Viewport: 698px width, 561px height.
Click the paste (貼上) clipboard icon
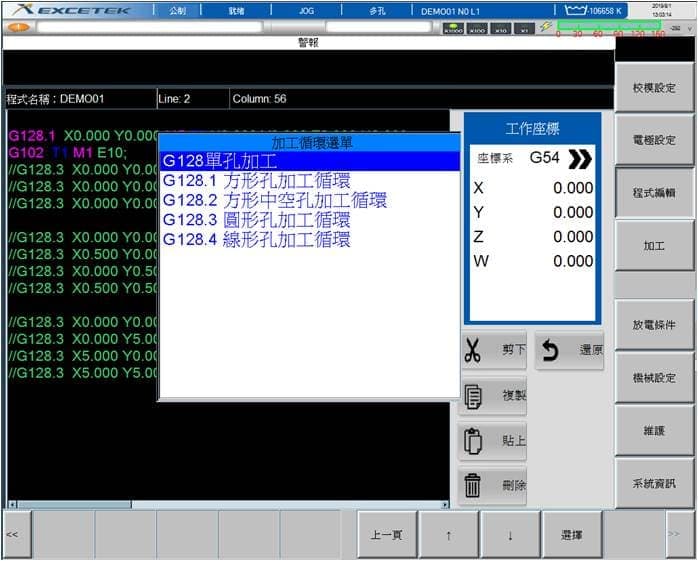[x=474, y=440]
